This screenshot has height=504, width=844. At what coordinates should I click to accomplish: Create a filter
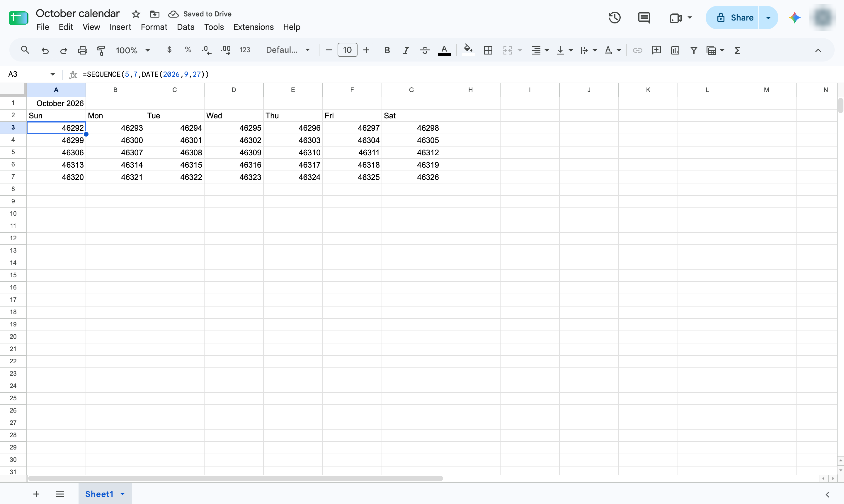(694, 50)
